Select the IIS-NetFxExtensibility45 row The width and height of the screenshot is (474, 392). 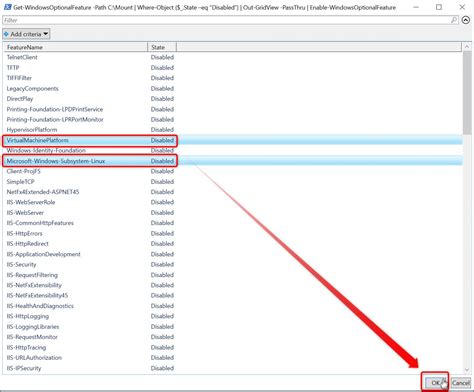pyautogui.click(x=233, y=295)
